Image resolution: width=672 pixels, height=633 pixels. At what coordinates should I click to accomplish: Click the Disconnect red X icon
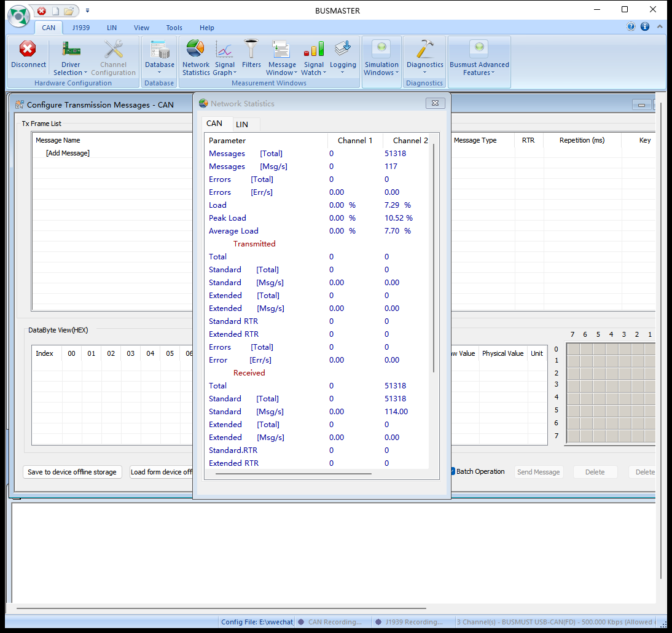pyautogui.click(x=28, y=49)
